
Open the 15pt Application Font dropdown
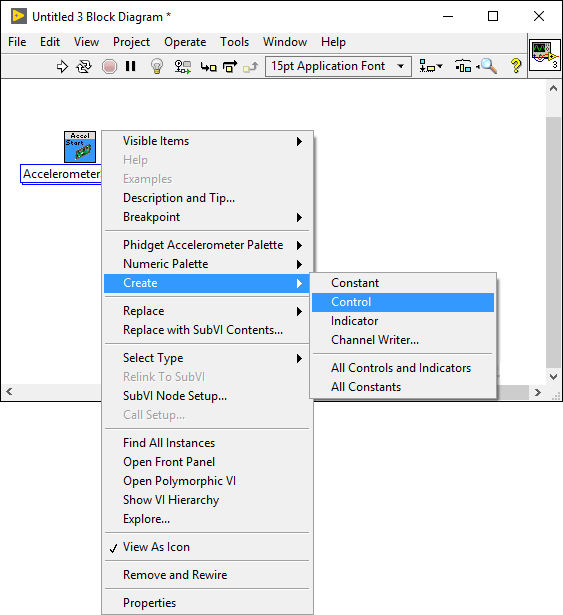coord(338,66)
